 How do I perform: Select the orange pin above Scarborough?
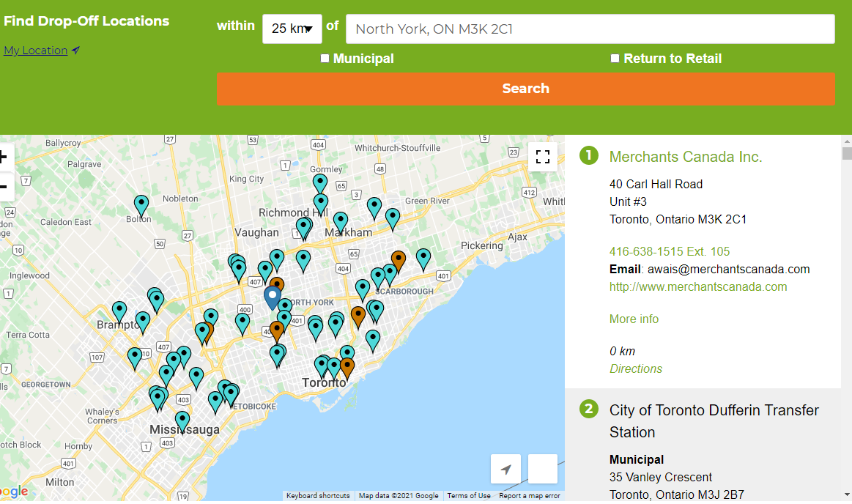click(x=399, y=261)
